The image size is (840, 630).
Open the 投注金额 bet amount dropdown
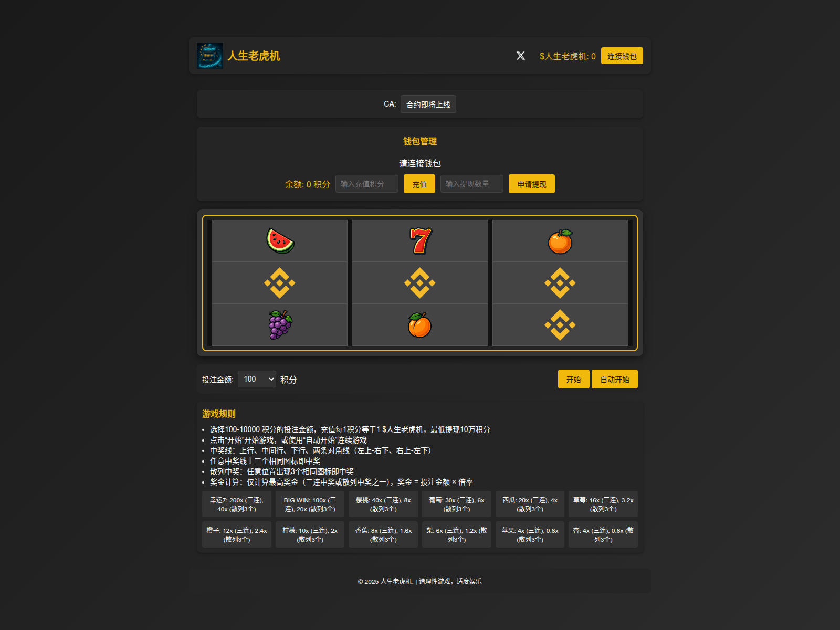pos(257,379)
